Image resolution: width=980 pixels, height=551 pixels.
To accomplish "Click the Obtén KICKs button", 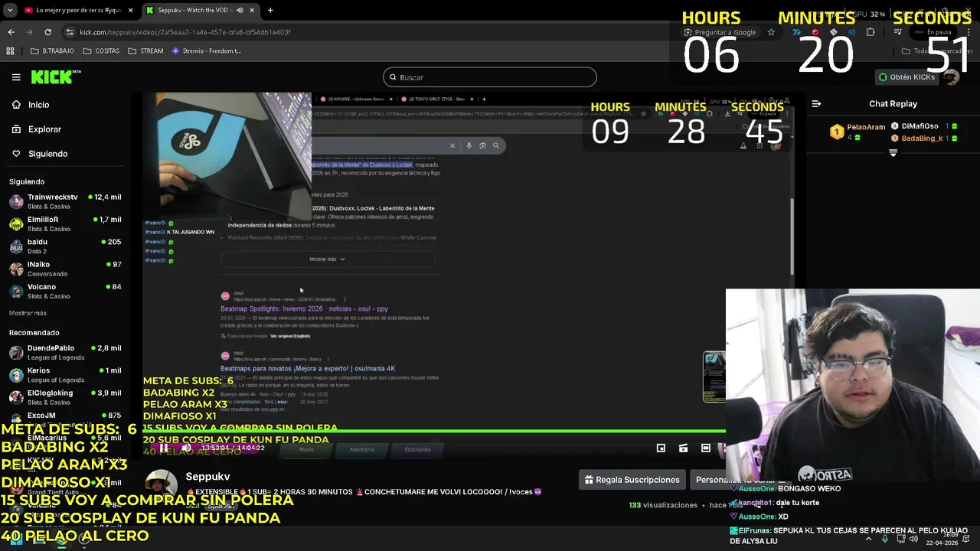I will [906, 77].
